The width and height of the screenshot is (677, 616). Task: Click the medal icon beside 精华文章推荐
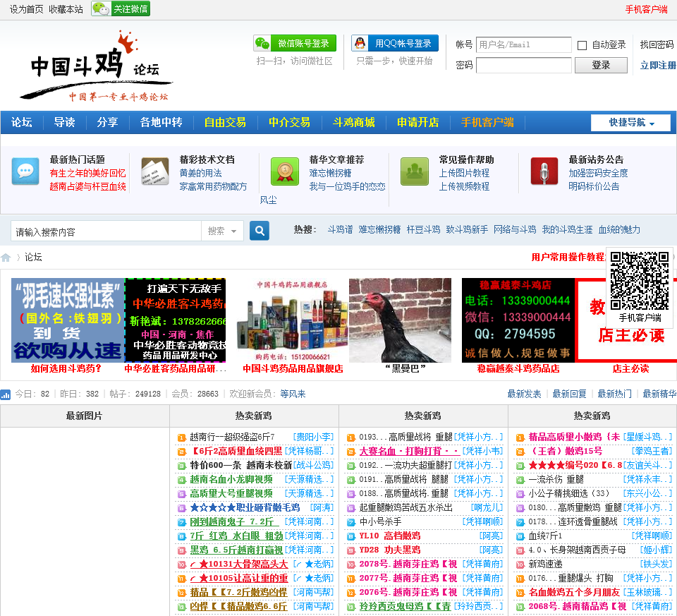[x=284, y=171]
